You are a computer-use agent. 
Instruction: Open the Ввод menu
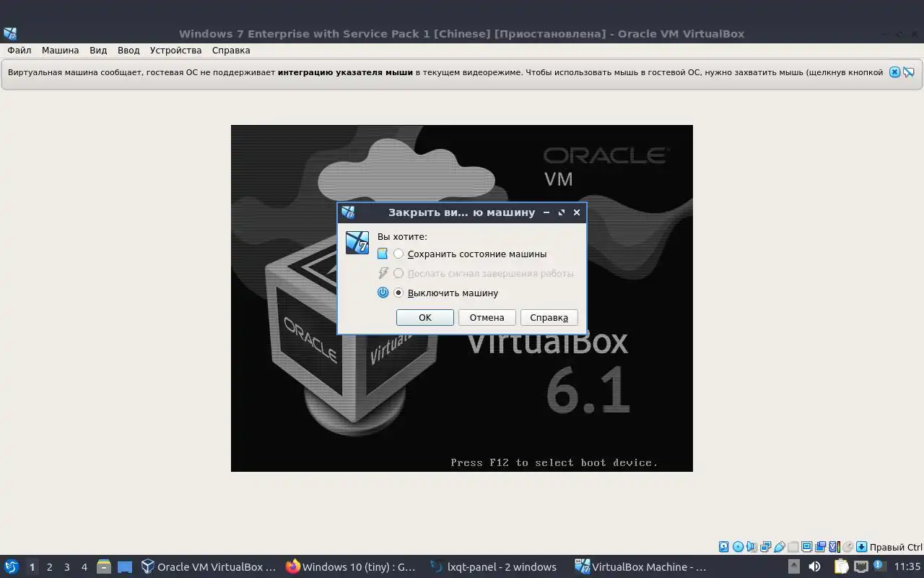click(128, 51)
